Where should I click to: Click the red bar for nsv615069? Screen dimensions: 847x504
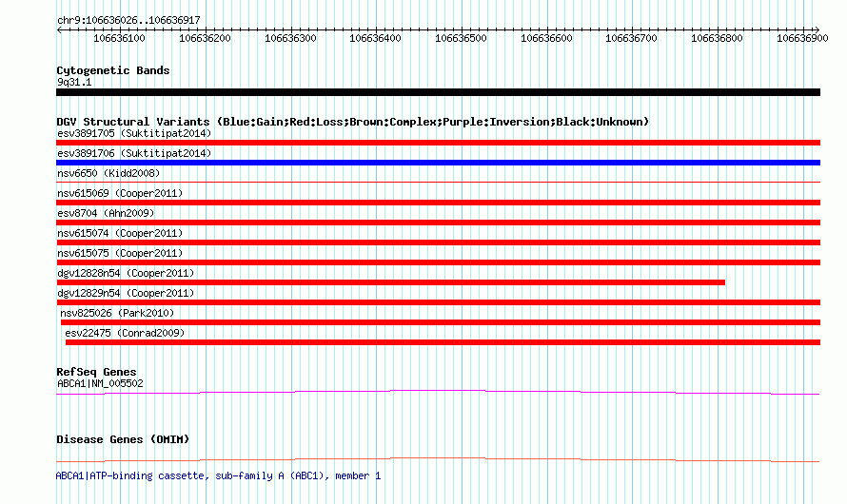438,203
